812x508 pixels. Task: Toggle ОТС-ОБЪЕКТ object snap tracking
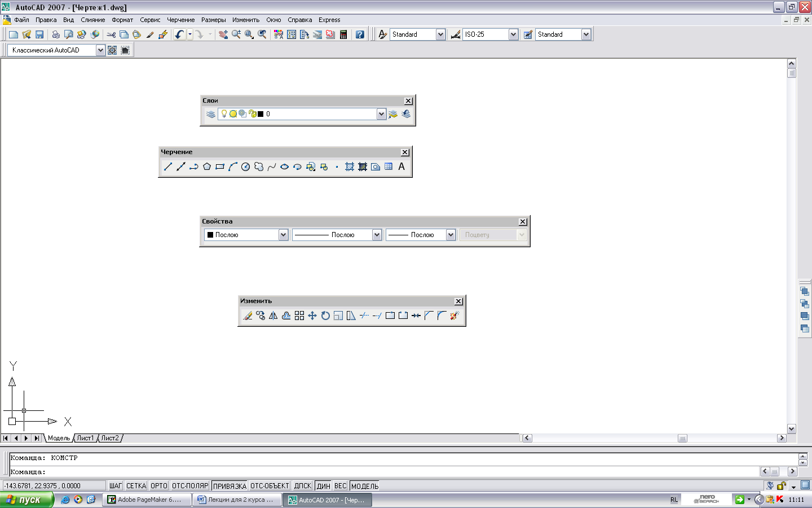(270, 486)
